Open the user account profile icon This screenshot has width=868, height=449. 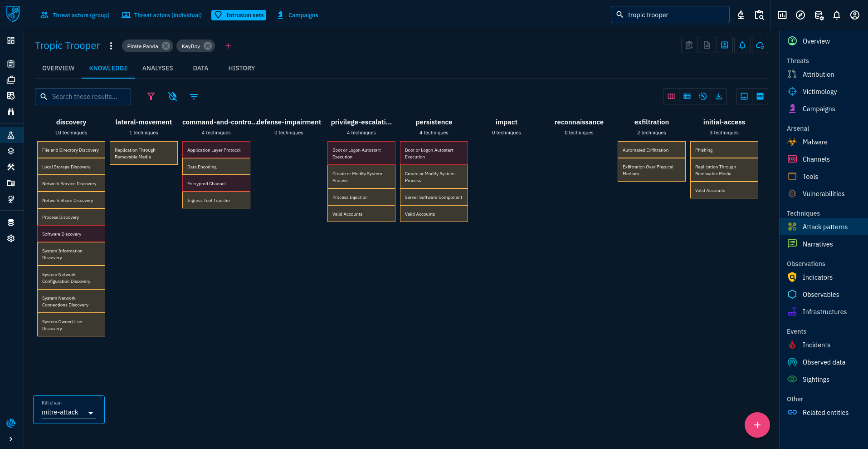pyautogui.click(x=855, y=15)
